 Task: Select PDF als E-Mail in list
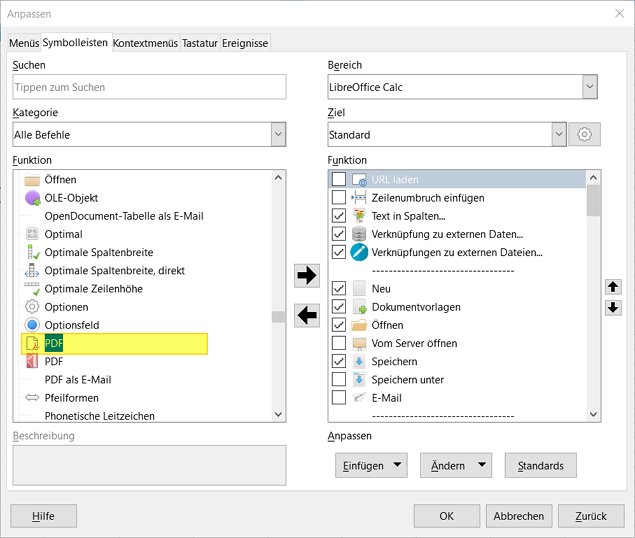(x=78, y=380)
